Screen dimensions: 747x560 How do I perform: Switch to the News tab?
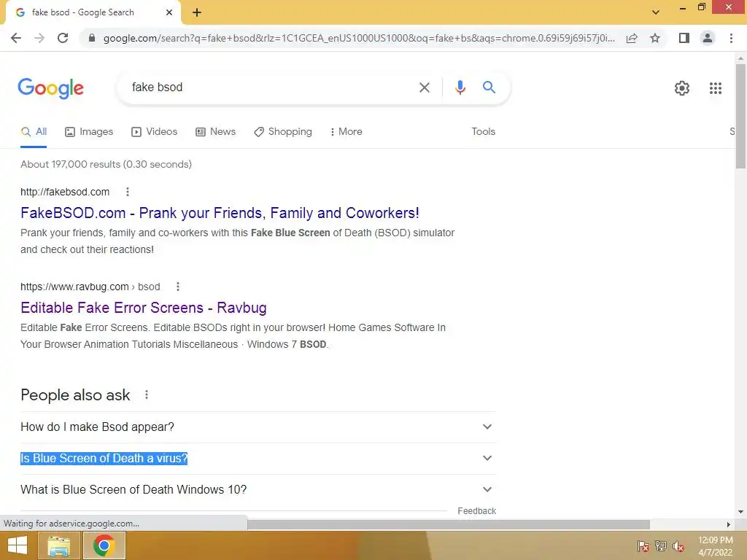(216, 132)
